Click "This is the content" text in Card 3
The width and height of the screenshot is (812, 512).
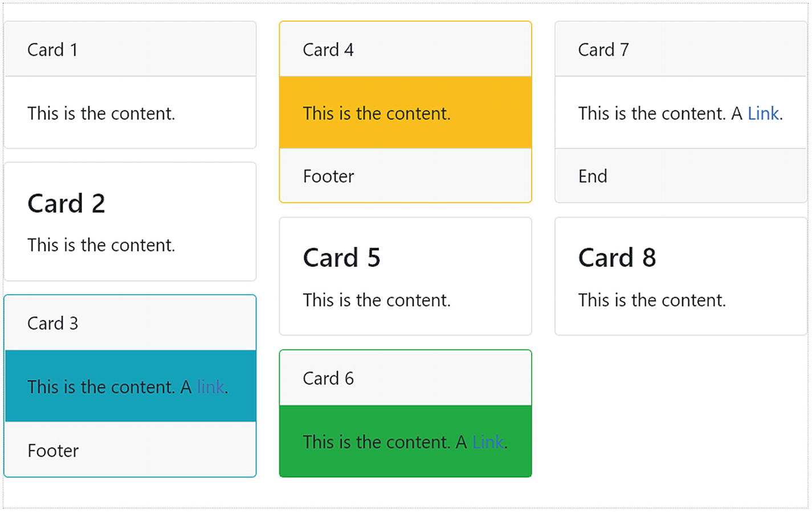coord(101,387)
